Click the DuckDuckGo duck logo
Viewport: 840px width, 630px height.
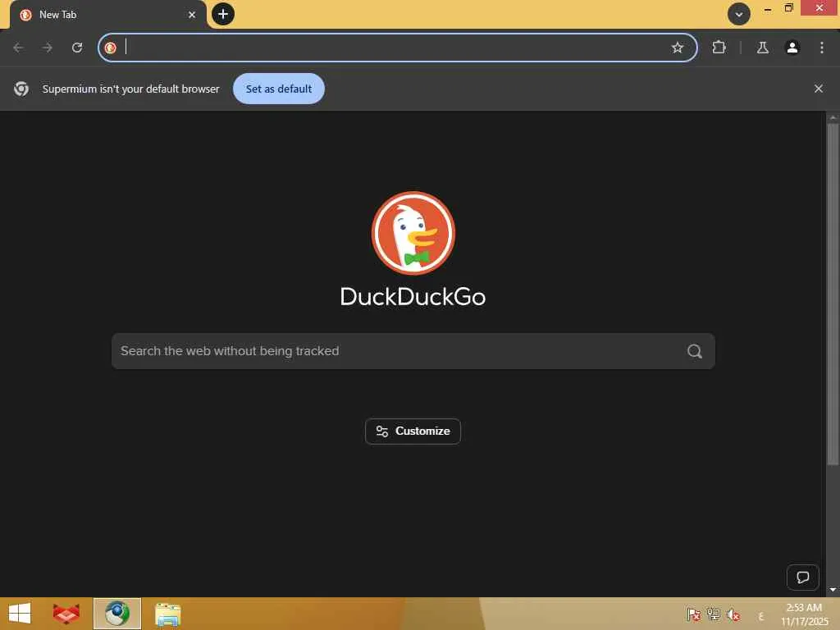[413, 233]
